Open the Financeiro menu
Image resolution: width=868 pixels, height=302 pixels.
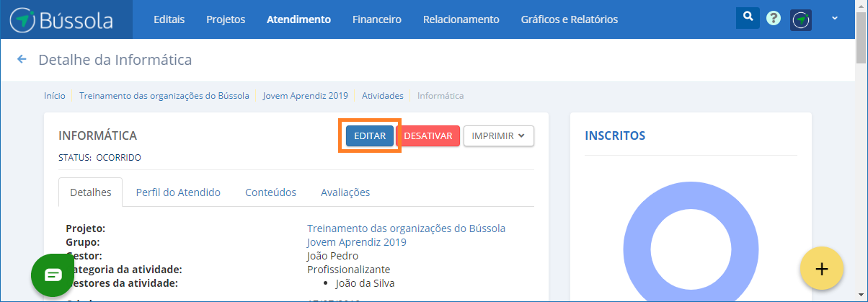pos(376,19)
